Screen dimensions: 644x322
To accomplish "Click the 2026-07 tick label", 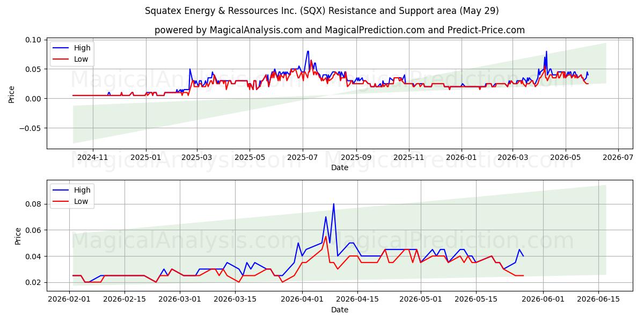I will coord(618,157).
